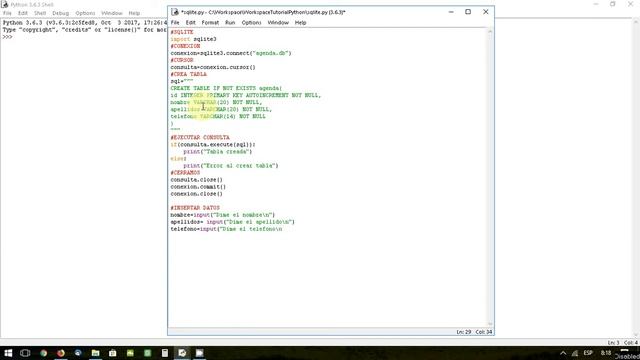Click the nombre=input("Dime el nombre\n") line

click(222, 215)
